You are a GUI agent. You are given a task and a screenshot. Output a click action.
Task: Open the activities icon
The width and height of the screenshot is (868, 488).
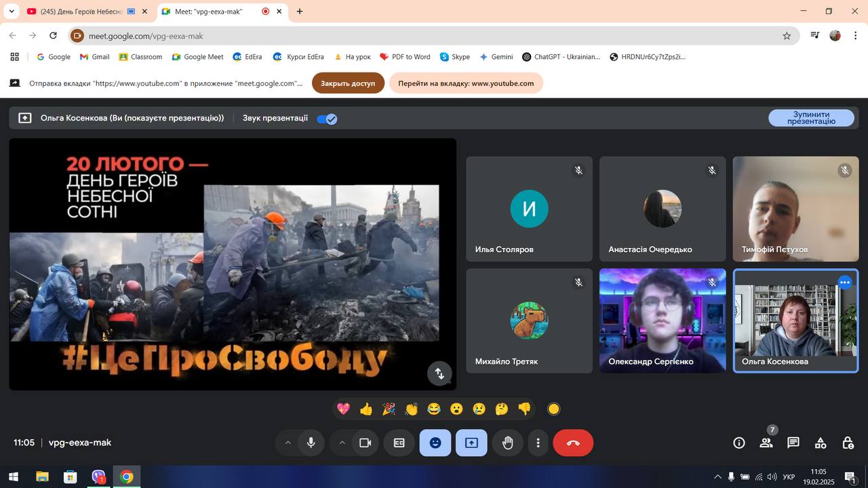coord(821,443)
